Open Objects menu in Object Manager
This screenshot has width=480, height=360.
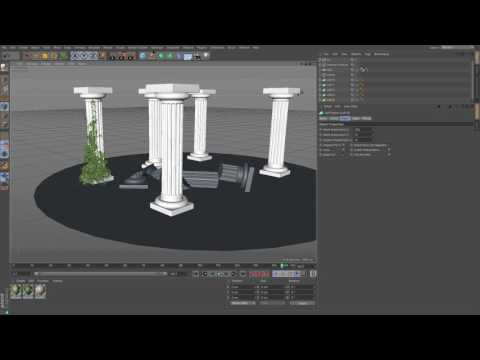(356, 54)
